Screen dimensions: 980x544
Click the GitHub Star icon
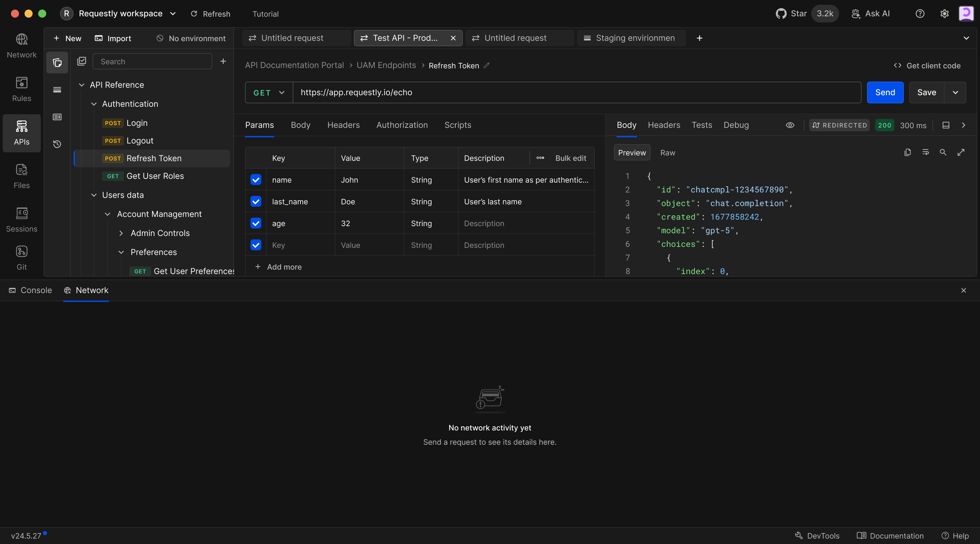tap(781, 14)
